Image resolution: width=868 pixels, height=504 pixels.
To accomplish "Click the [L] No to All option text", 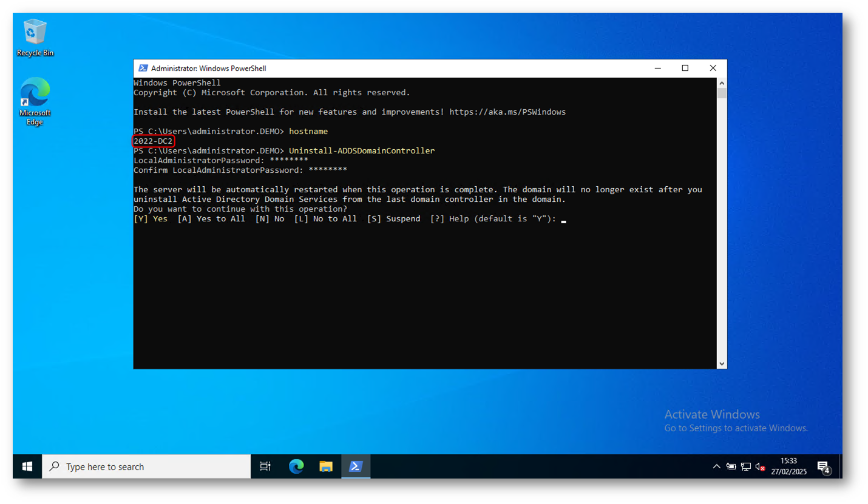I will tap(325, 219).
